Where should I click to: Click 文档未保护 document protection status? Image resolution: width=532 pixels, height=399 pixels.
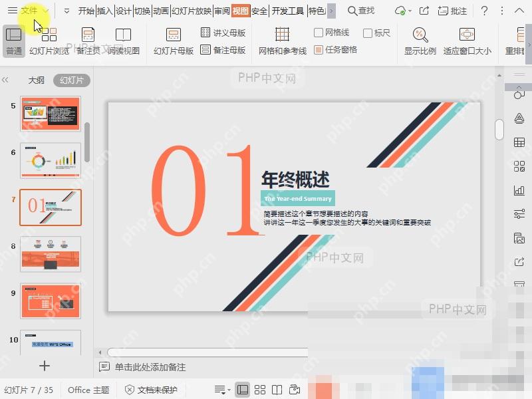(x=151, y=390)
